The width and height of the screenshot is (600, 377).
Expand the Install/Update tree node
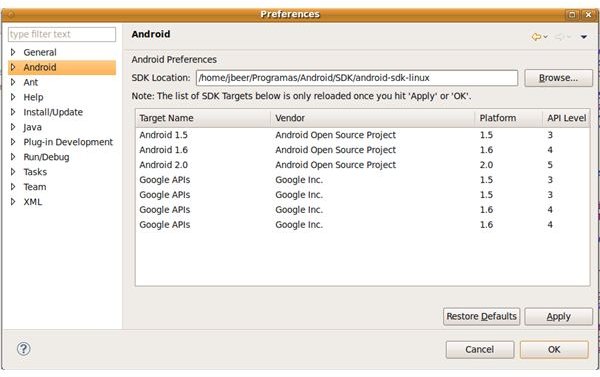[x=13, y=112]
